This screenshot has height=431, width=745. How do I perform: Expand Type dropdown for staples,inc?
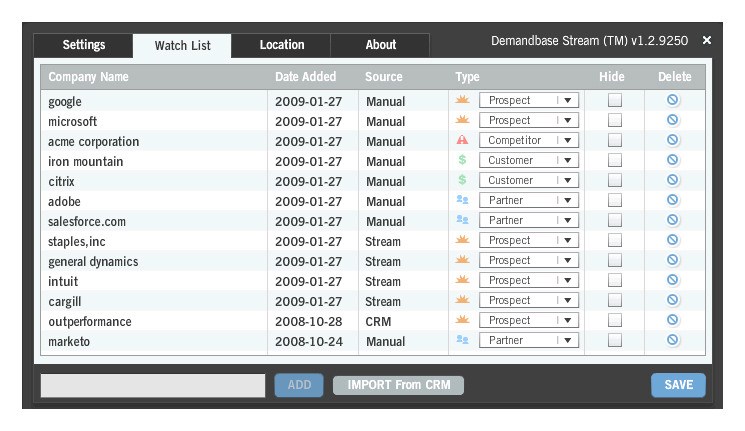529,240
